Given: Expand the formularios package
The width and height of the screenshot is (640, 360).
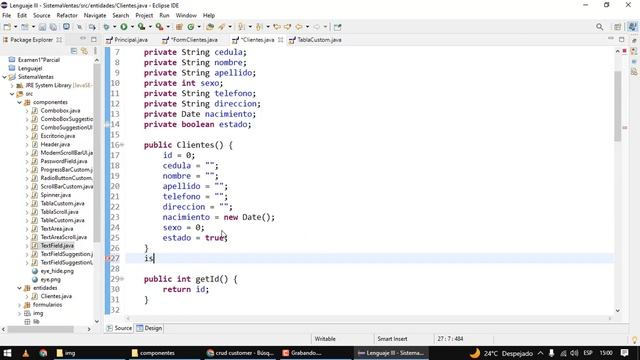Looking at the screenshot, I should coord(19,305).
